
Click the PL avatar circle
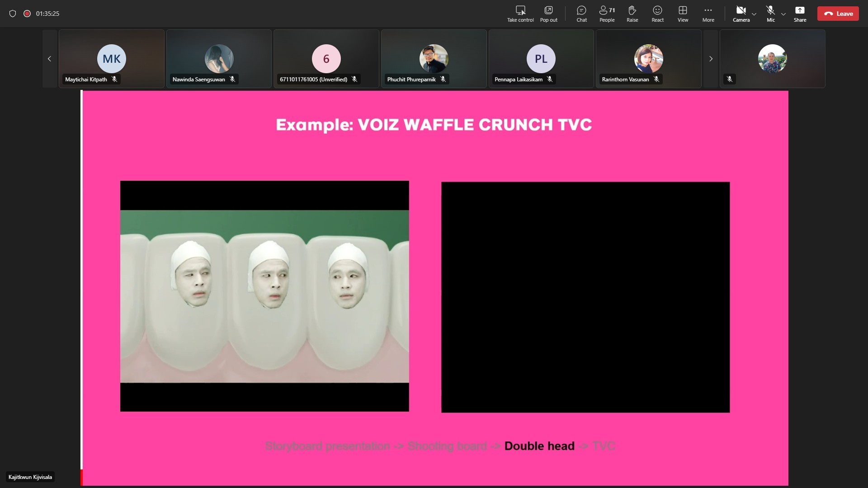click(x=541, y=59)
